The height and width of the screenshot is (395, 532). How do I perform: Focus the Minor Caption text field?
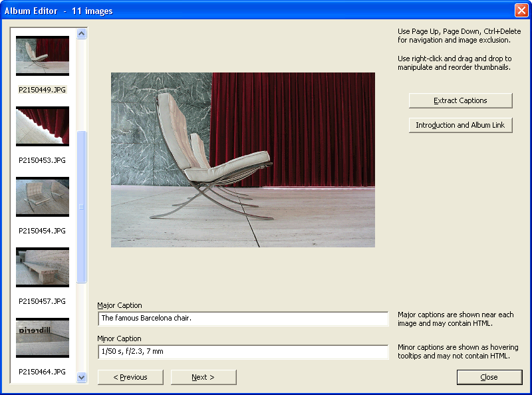243,352
